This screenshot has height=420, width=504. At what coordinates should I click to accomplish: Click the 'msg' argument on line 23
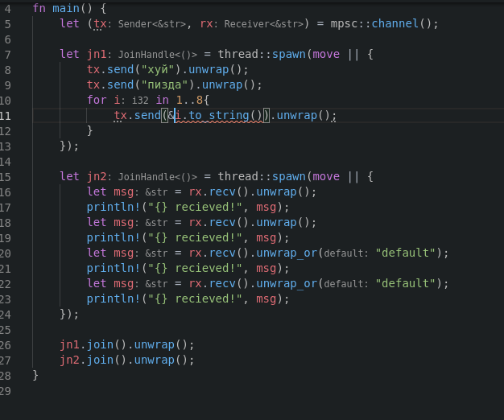[266, 299]
